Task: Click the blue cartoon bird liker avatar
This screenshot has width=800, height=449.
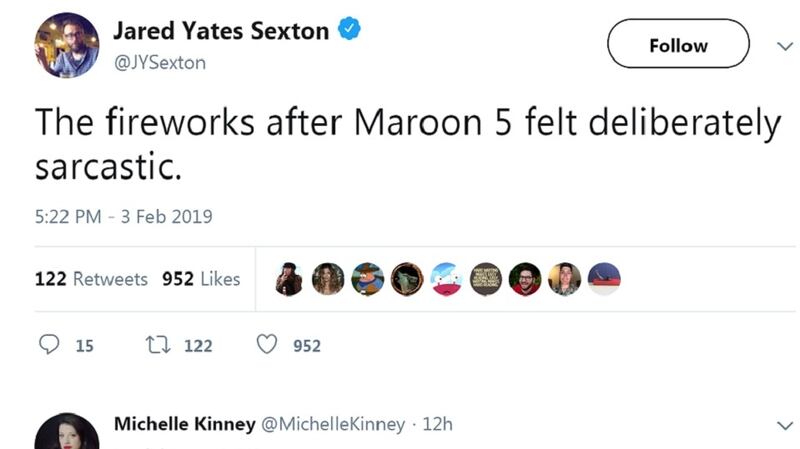Action: point(446,279)
